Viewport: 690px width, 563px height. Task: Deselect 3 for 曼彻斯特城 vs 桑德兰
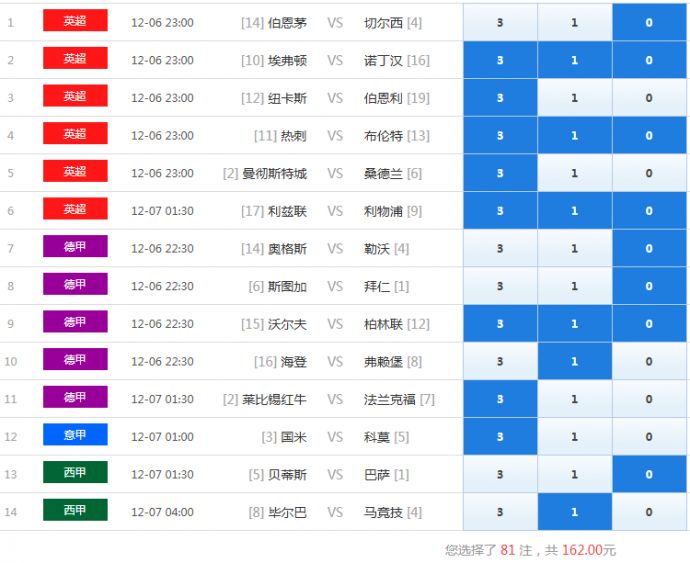(x=500, y=173)
